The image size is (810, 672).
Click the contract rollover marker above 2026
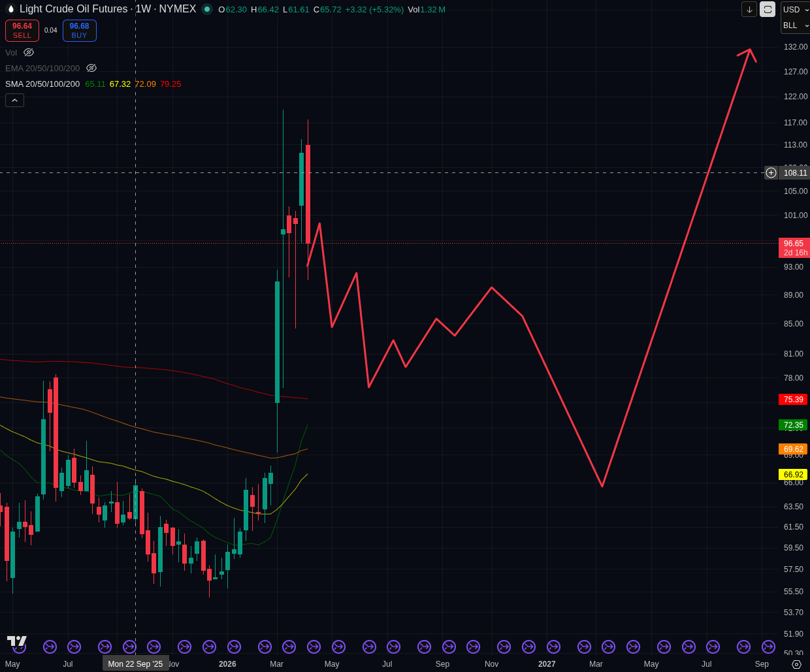(x=234, y=647)
